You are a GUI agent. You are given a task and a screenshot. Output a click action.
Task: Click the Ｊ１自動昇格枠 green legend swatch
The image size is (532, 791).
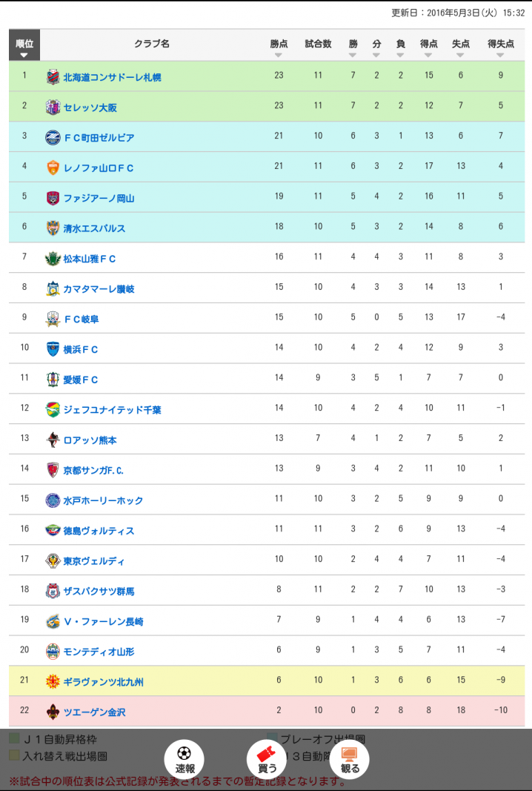(x=14, y=739)
